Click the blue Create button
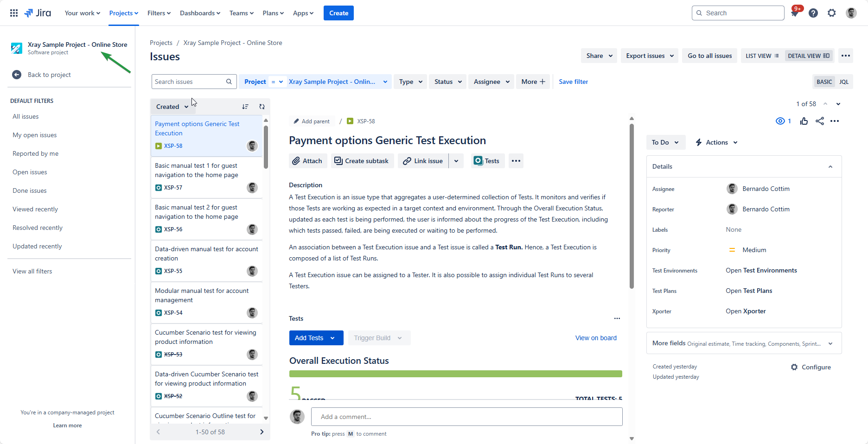Viewport: 868px width, 444px height. point(338,13)
